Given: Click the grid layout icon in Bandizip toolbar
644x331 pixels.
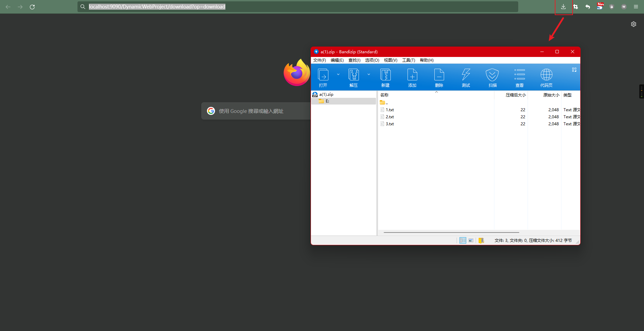Looking at the screenshot, I should [x=574, y=70].
